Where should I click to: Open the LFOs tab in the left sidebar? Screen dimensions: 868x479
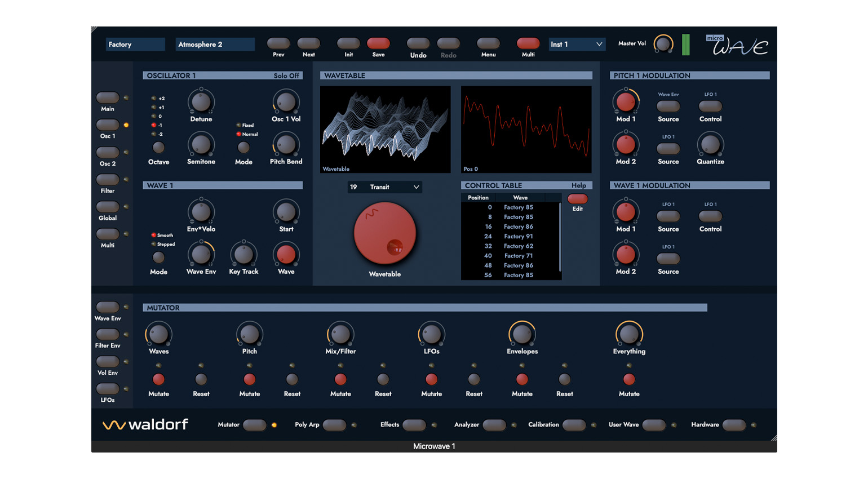point(108,388)
